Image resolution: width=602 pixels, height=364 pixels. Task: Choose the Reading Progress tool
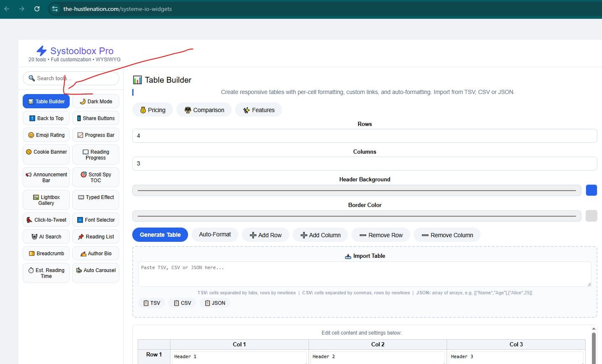(x=96, y=154)
